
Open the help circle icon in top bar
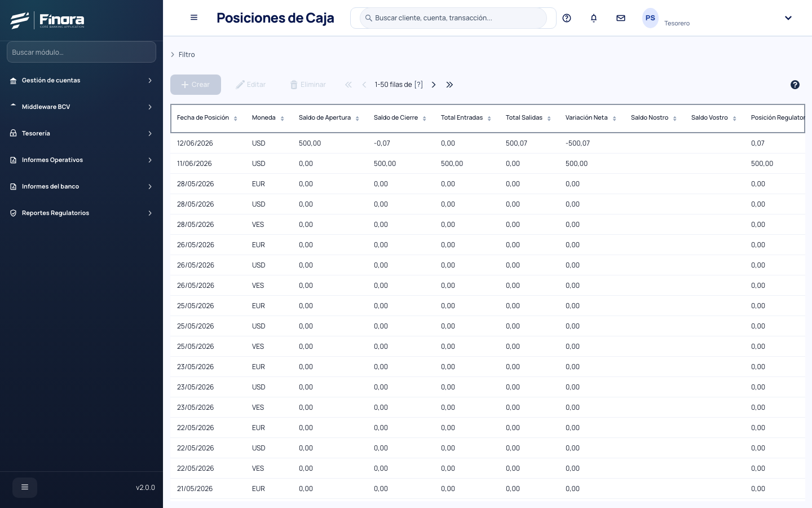[567, 18]
